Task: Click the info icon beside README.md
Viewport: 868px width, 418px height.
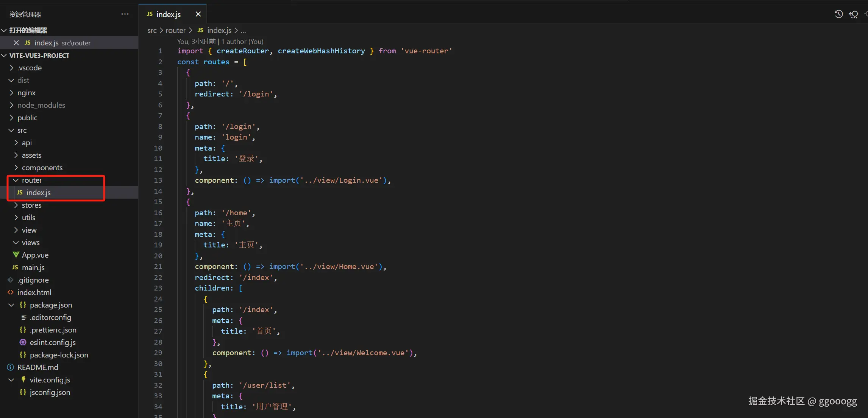Action: click(x=11, y=367)
